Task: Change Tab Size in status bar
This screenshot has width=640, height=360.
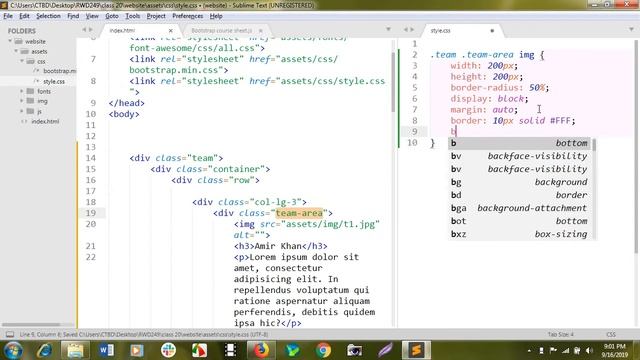Action: [560, 335]
